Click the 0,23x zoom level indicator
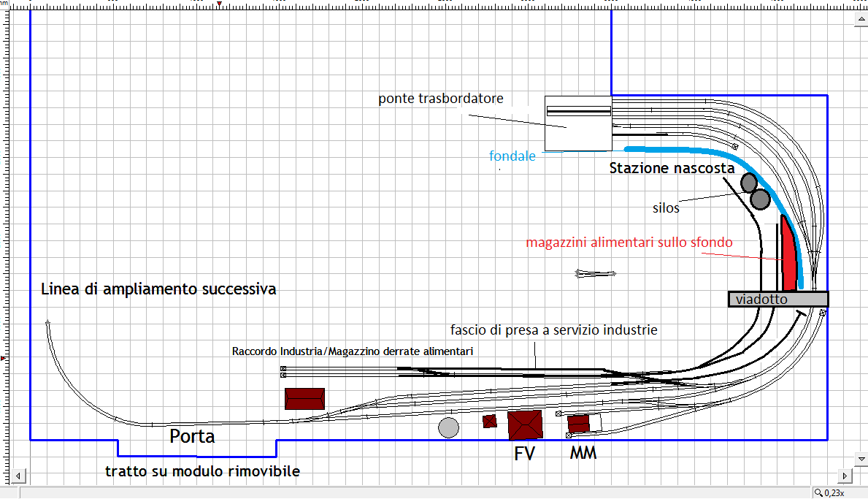The image size is (868, 499). pyautogui.click(x=835, y=493)
